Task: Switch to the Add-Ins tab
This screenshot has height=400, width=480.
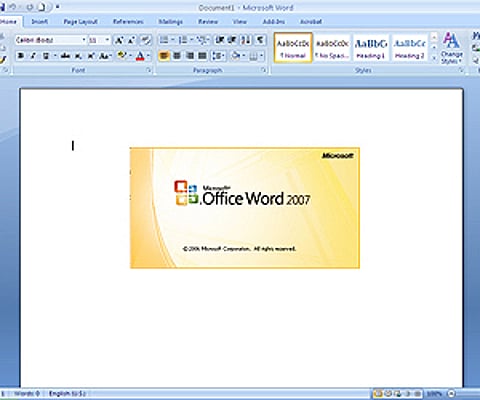Action: (274, 22)
